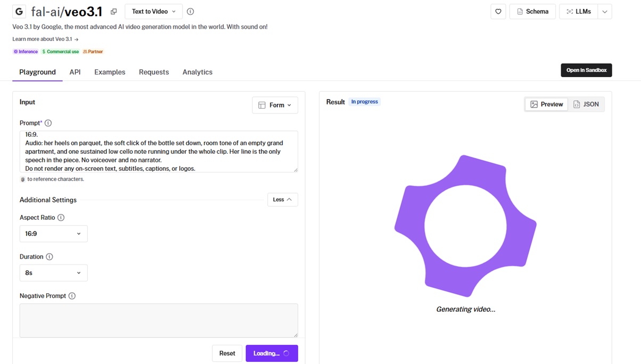Switch to the Requests tab
Image resolution: width=641 pixels, height=364 pixels.
click(154, 72)
